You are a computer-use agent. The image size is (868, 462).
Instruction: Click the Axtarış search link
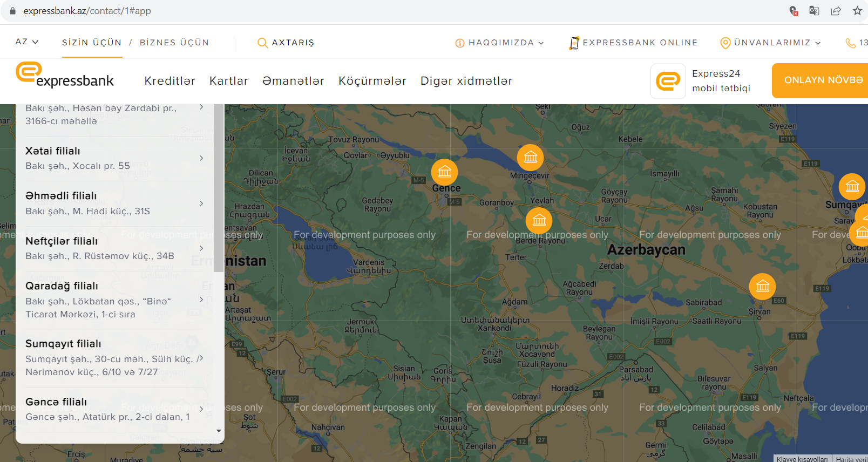[x=293, y=43]
